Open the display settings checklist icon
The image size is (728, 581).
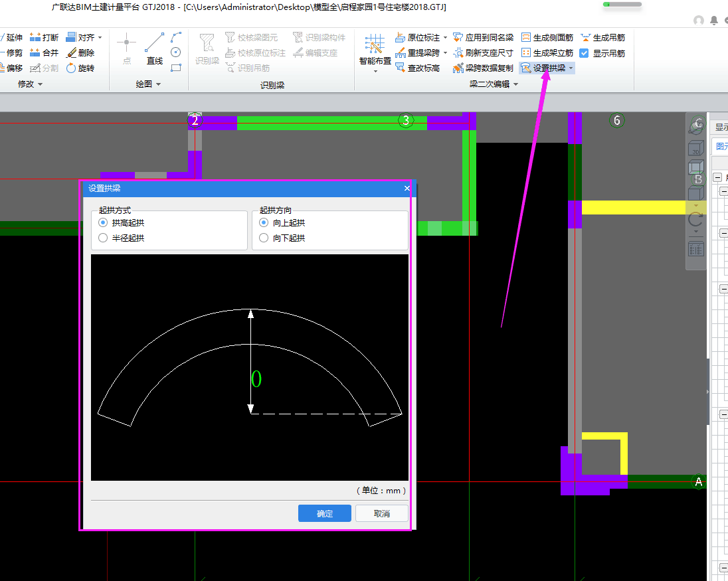(x=695, y=249)
